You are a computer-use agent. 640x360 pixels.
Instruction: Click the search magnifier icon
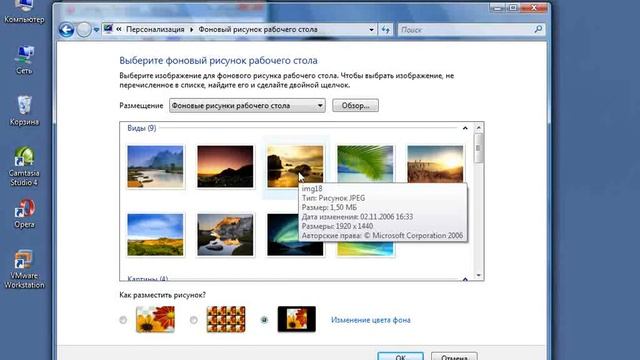[x=538, y=29]
